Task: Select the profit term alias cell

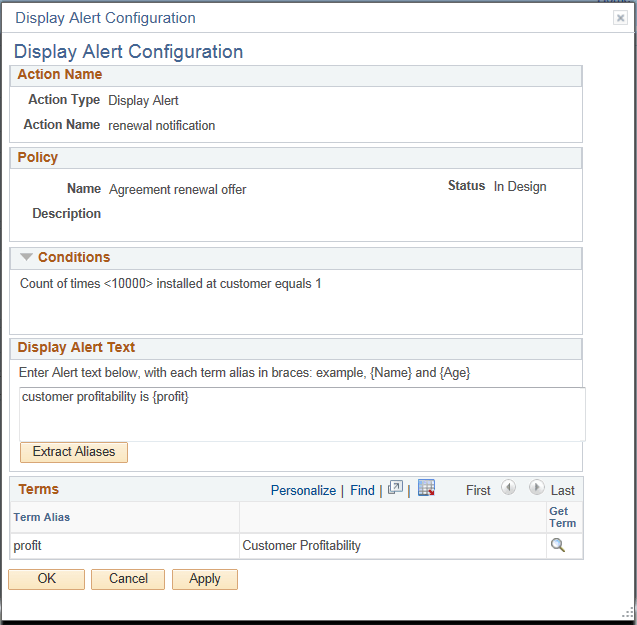Action: click(125, 546)
